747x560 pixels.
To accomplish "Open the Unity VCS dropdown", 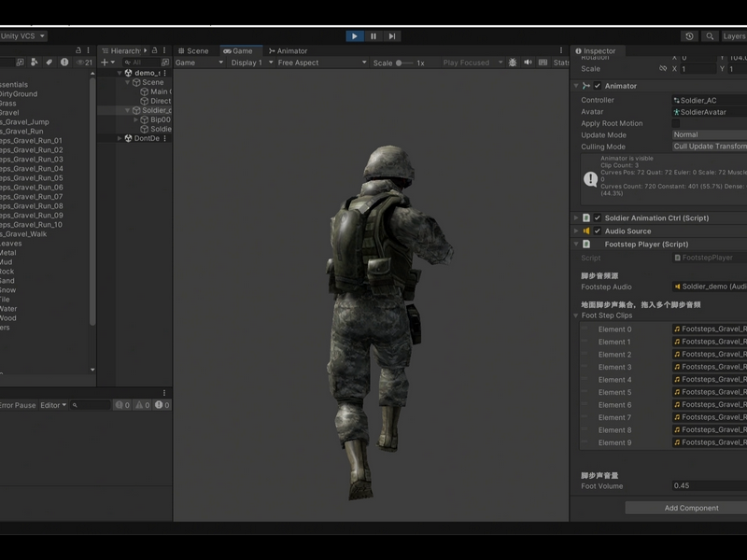I will coord(22,35).
